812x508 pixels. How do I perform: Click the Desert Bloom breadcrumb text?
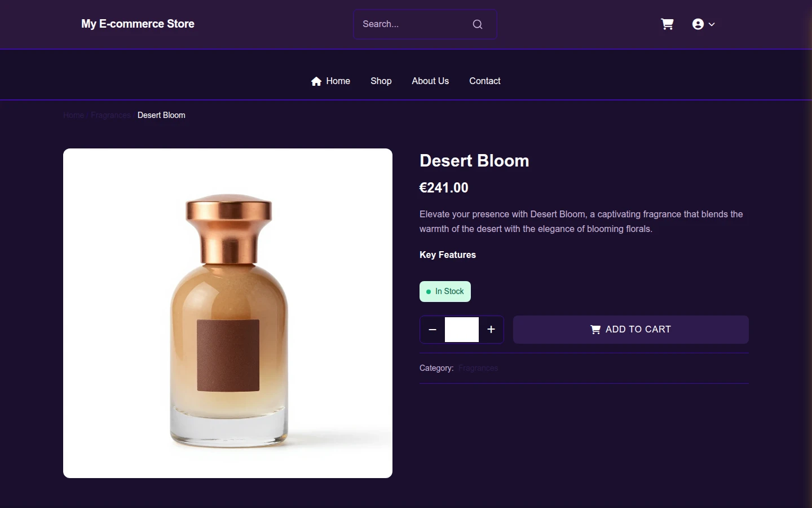[x=161, y=115]
